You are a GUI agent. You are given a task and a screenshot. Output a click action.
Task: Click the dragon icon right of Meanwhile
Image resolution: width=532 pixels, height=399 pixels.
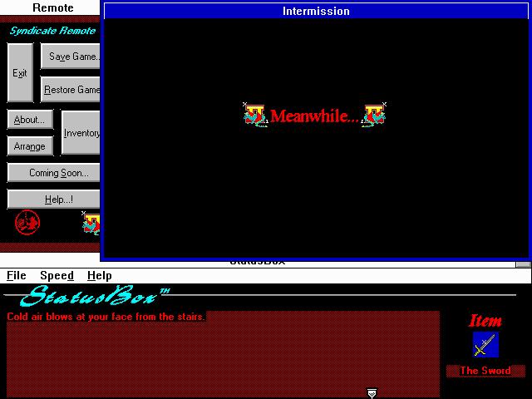pos(373,116)
